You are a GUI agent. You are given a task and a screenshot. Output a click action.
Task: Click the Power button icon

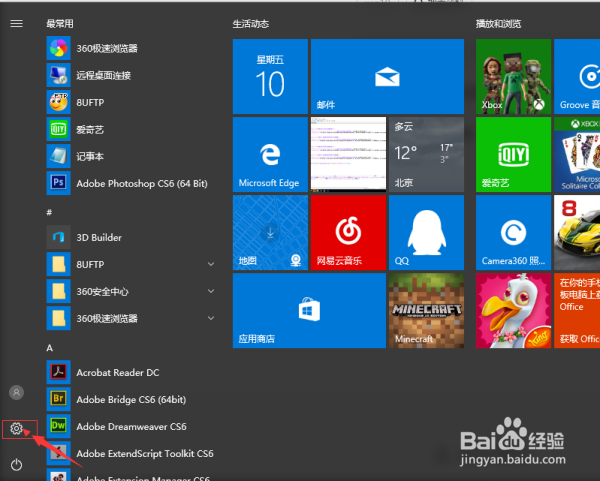point(16,465)
